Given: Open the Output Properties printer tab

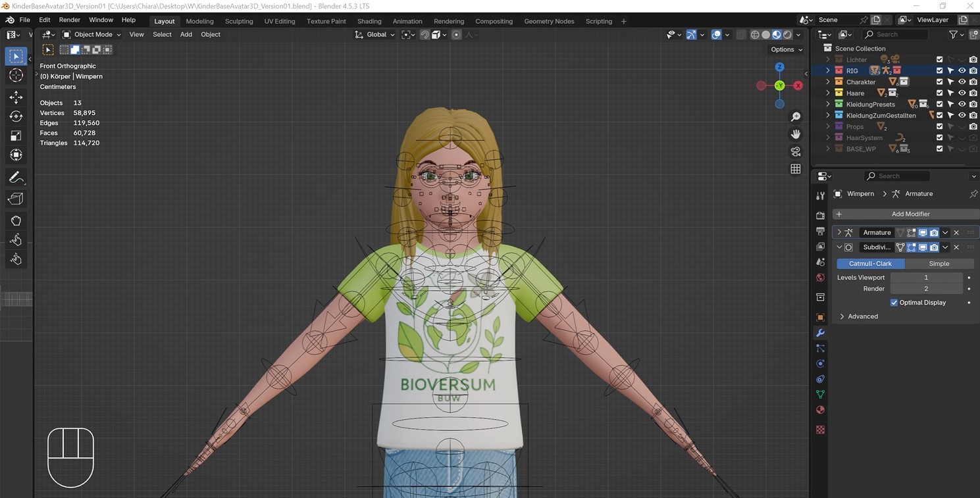Looking at the screenshot, I should tap(819, 230).
